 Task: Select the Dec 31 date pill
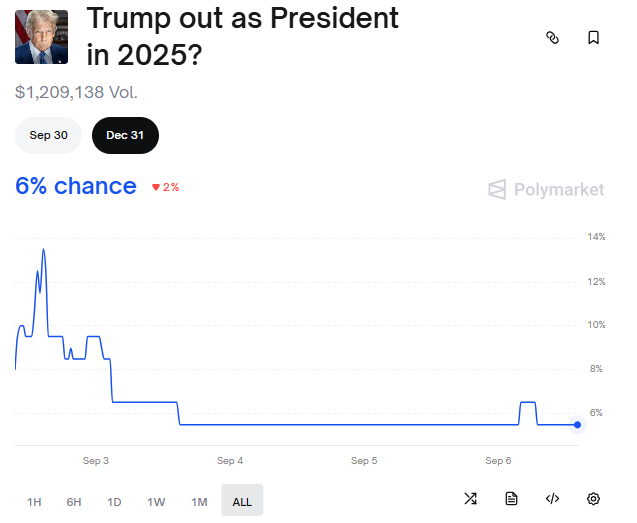click(125, 135)
